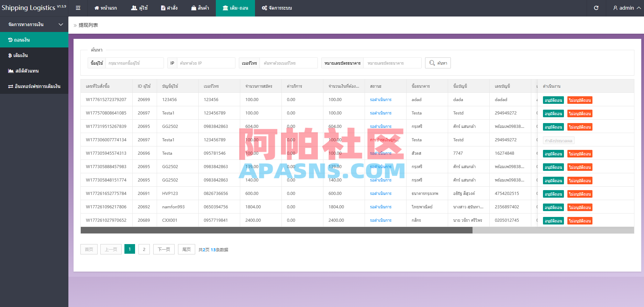
Task: Collapse the จัดการทางการเงิน sidebar section
Action: point(34,24)
